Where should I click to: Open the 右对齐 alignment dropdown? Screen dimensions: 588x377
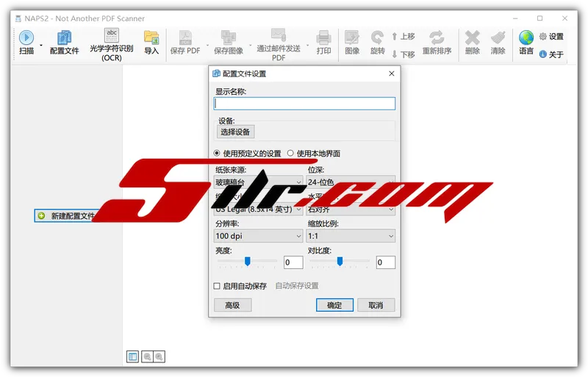pyautogui.click(x=351, y=209)
